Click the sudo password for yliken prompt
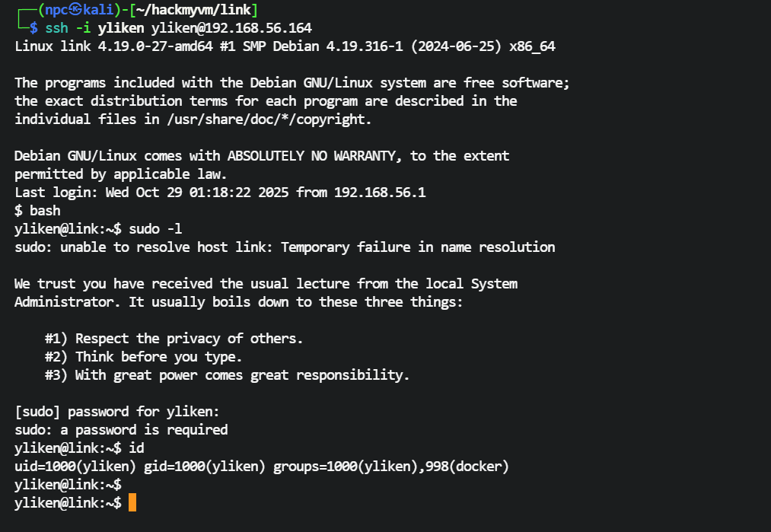The image size is (771, 532). click(x=116, y=412)
